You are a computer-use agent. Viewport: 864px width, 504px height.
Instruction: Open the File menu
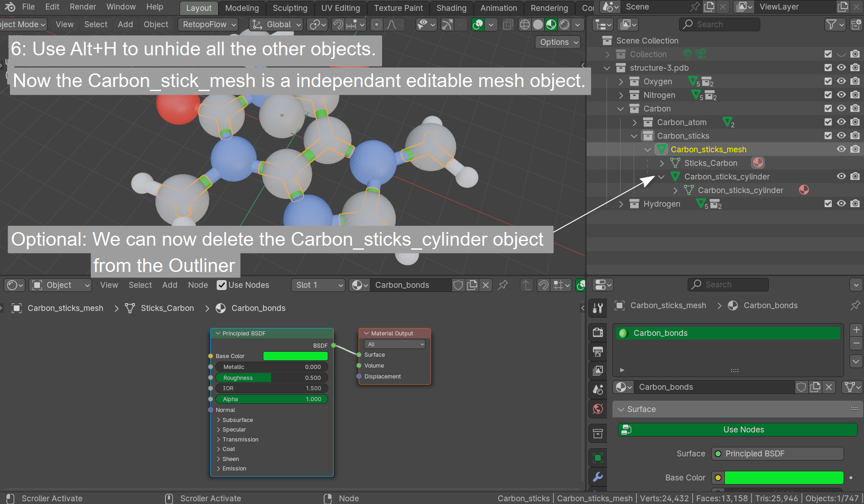pos(28,7)
